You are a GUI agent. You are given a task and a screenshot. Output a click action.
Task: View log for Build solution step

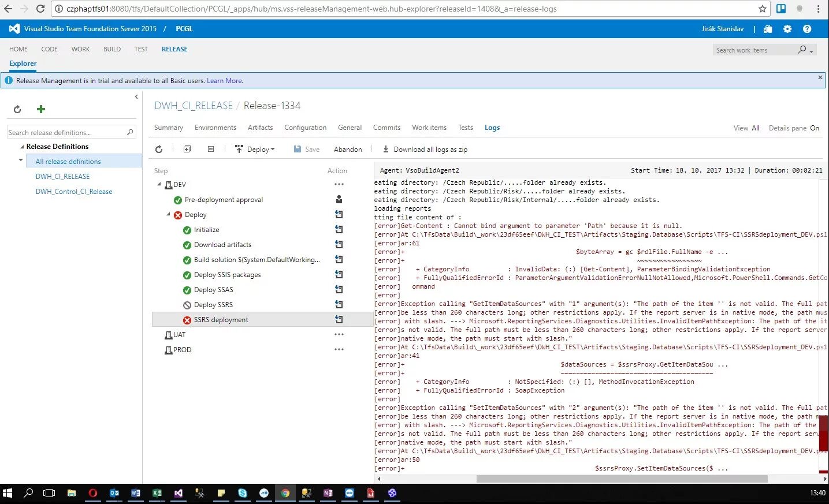pyautogui.click(x=339, y=259)
